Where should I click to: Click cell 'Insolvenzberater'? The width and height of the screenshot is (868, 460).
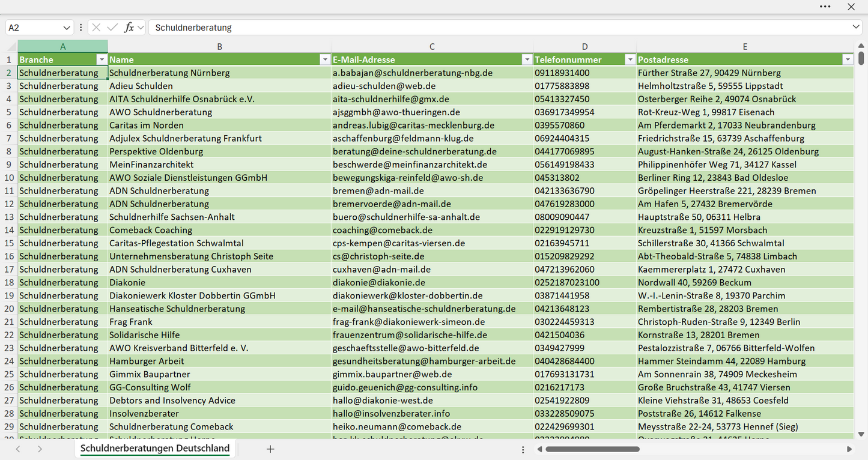pyautogui.click(x=220, y=414)
